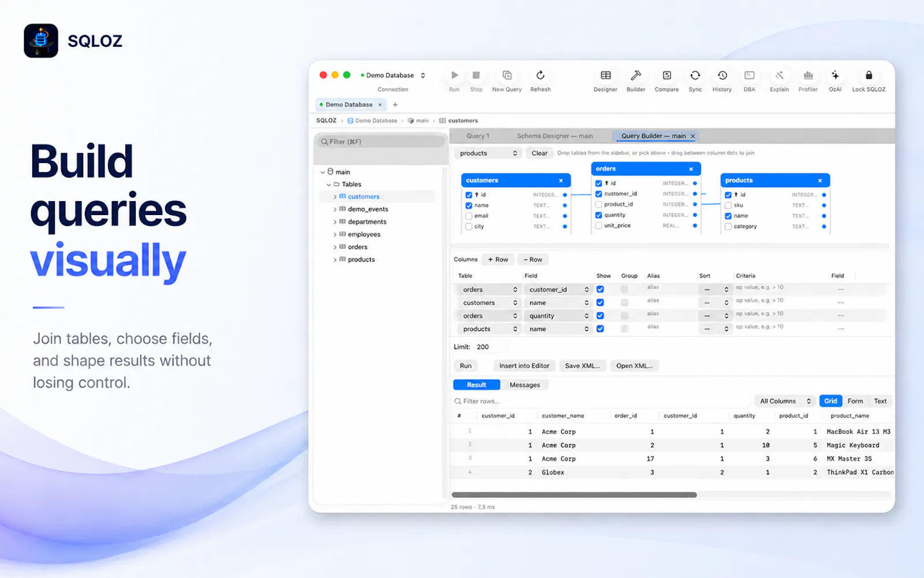Image resolution: width=924 pixels, height=578 pixels.
Task: Open the All Columns filter dropdown
Action: point(785,401)
